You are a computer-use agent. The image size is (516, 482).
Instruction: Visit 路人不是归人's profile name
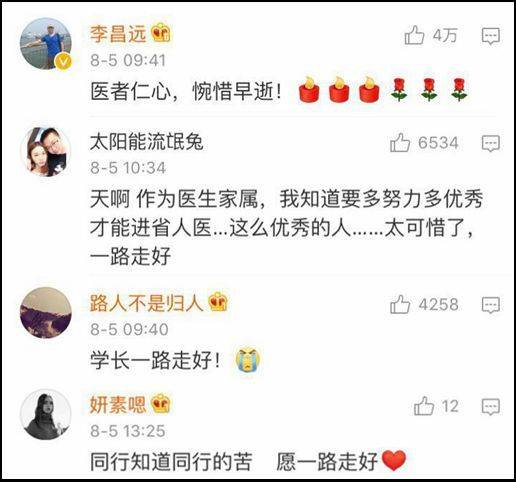147,303
